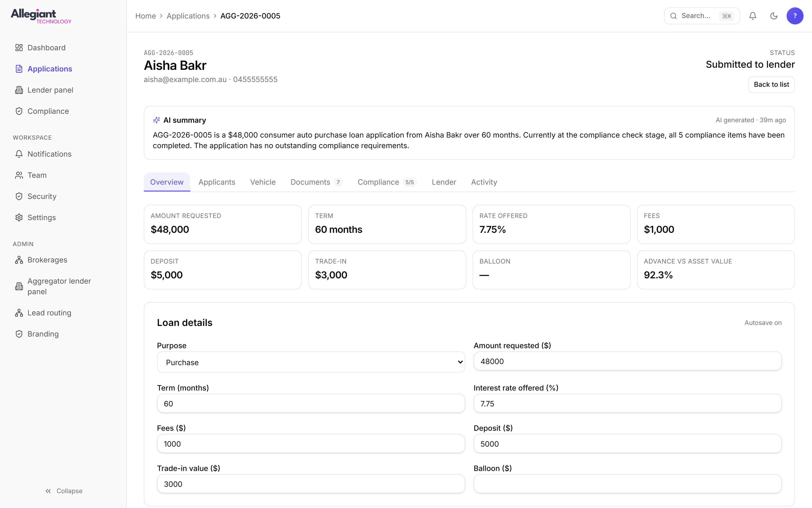The width and height of the screenshot is (812, 508).
Task: Open the Vehicle tab
Action: pyautogui.click(x=263, y=182)
